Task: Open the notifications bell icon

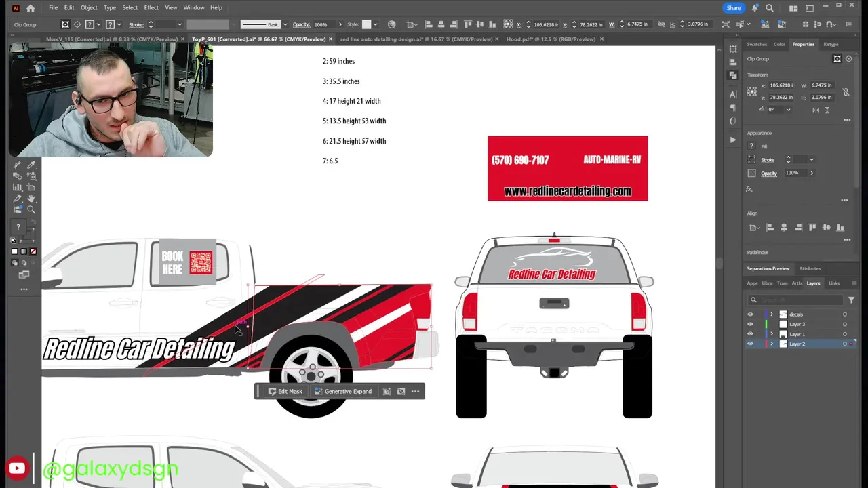Action: tap(755, 8)
